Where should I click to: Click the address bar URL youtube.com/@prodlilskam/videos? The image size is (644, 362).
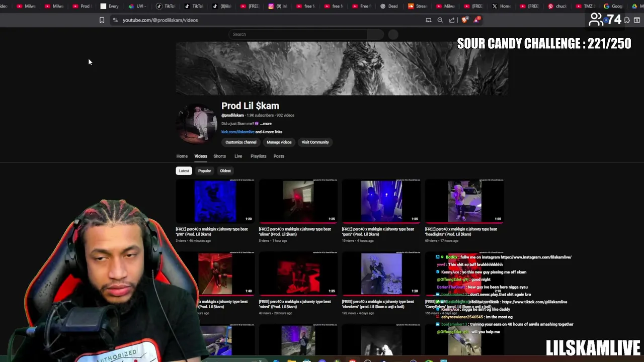(x=160, y=20)
